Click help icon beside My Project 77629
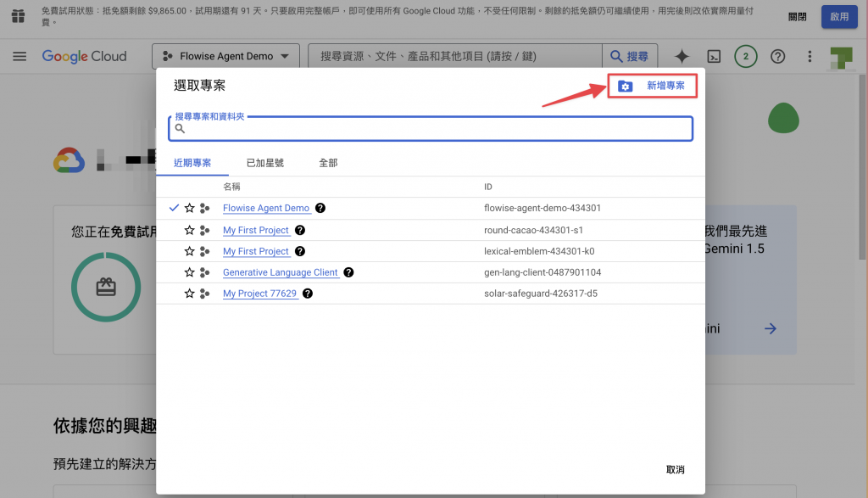 point(308,293)
